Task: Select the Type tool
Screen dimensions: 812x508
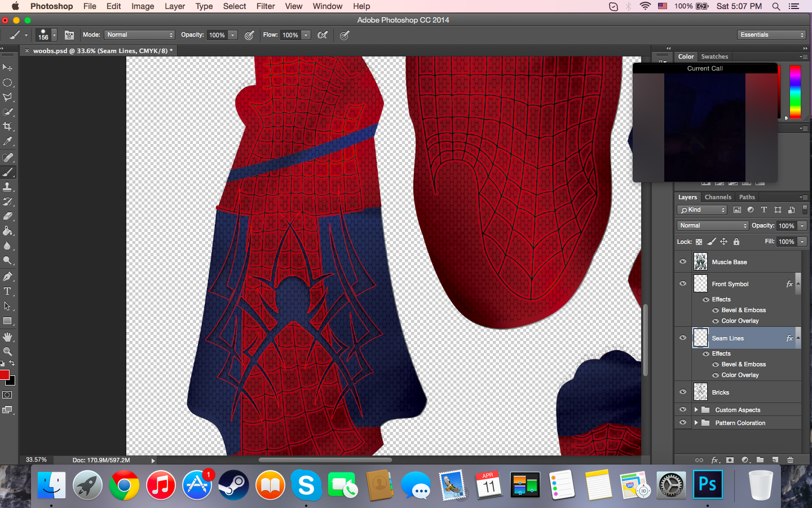Action: [x=7, y=291]
